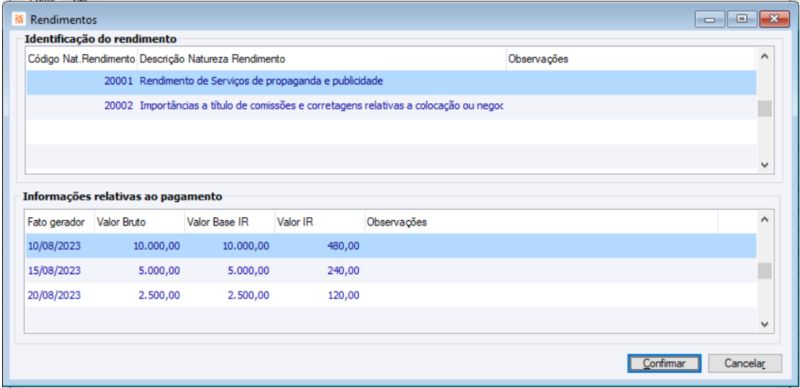Select the Importâncias a título de comissões row
Viewport: 800px width, 388px height.
pyautogui.click(x=391, y=106)
